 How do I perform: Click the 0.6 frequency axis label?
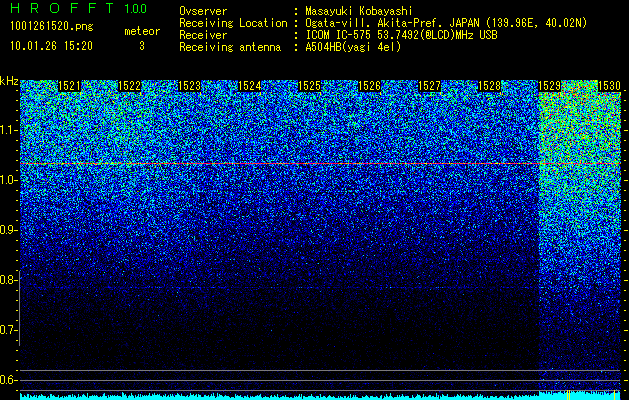coord(7,380)
